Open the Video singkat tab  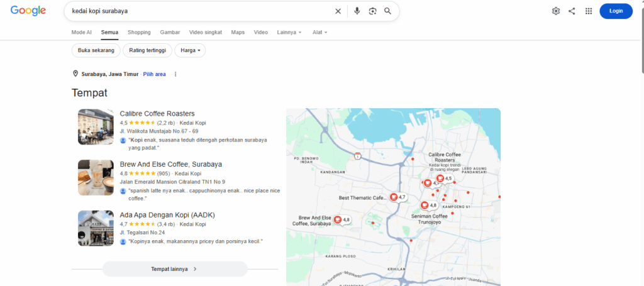(x=206, y=33)
